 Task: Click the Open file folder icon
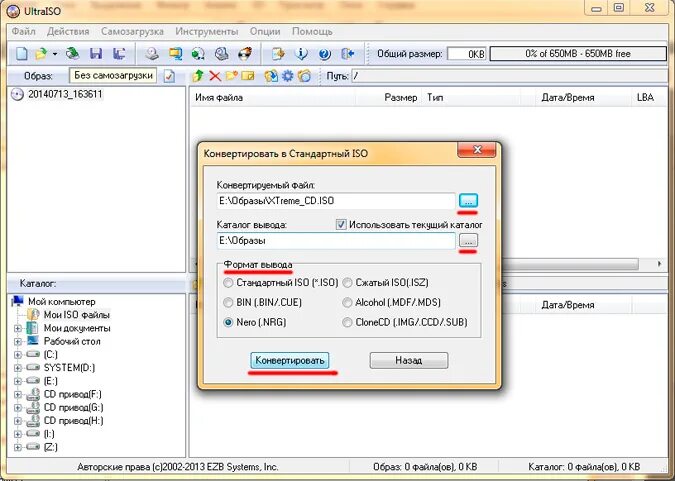point(41,54)
